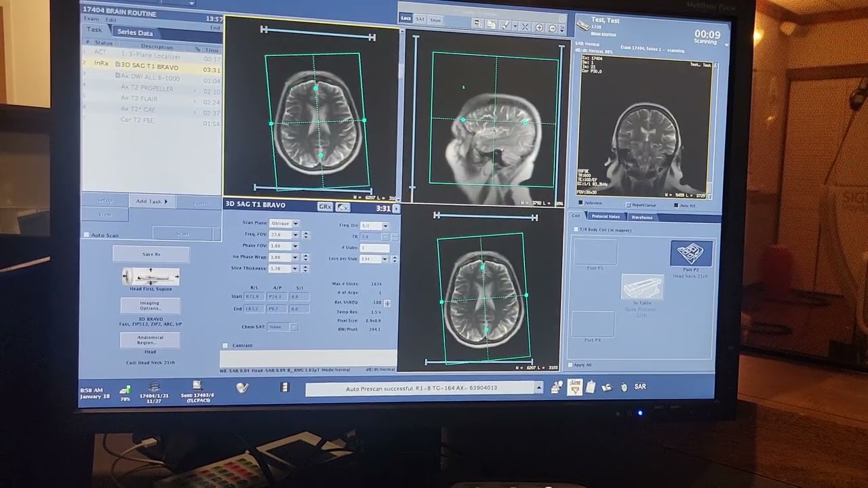Click the Freq. FOV stepper arrows
Screen dimensions: 868x488
click(x=306, y=235)
